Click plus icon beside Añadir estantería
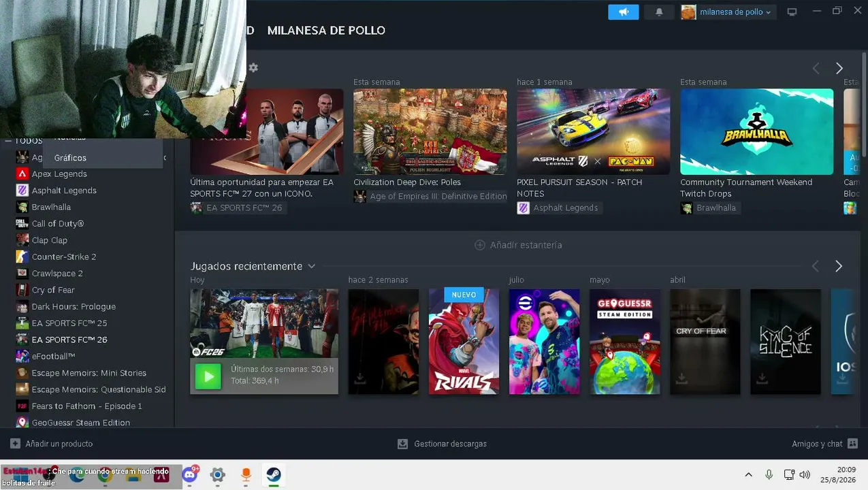 click(479, 245)
